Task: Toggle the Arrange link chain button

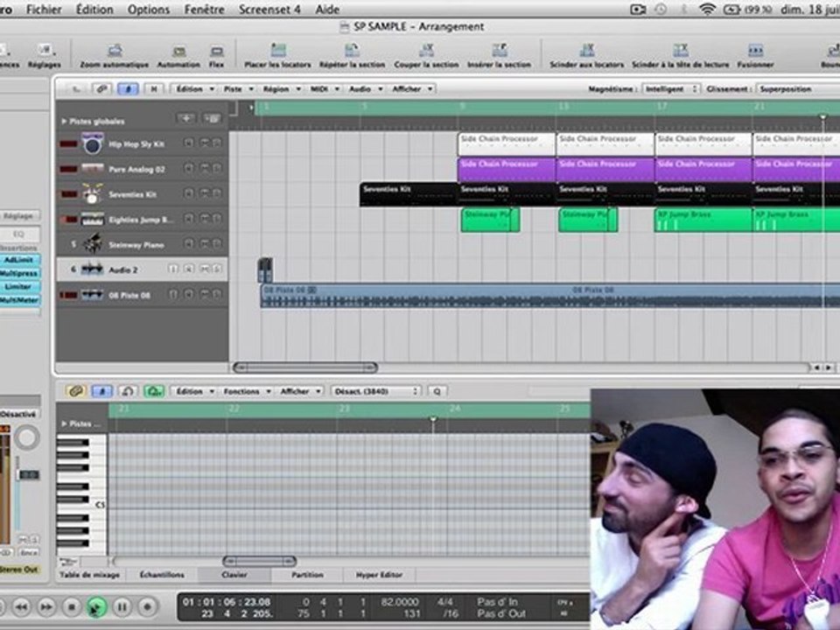Action: point(101,89)
